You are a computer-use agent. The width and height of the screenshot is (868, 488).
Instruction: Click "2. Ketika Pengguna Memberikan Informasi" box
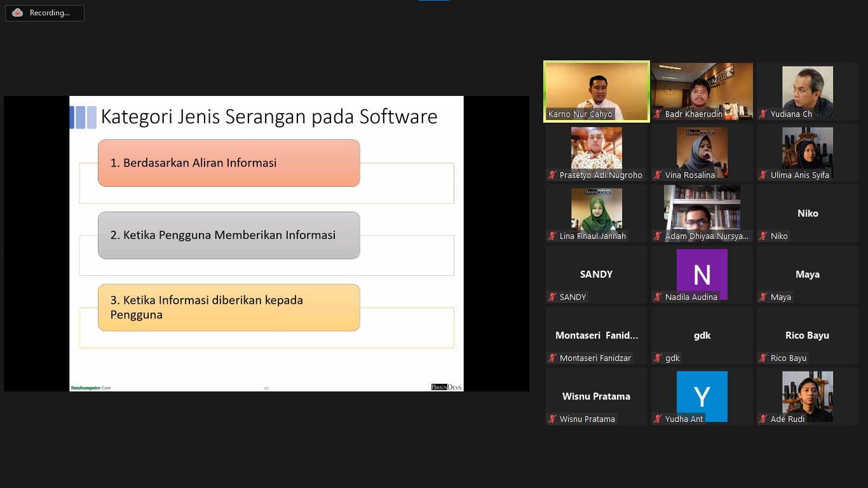click(229, 235)
